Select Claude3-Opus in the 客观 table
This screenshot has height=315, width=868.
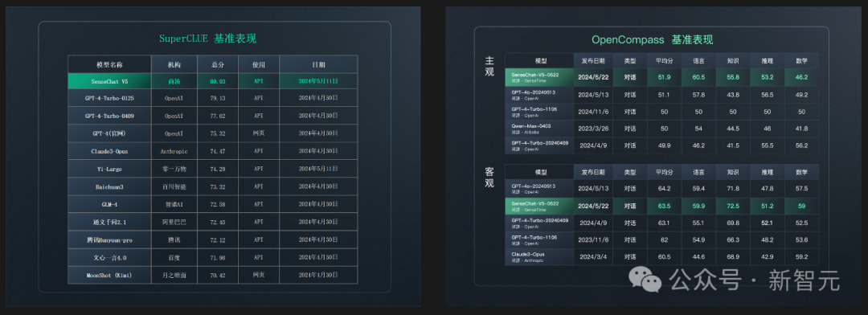539,257
